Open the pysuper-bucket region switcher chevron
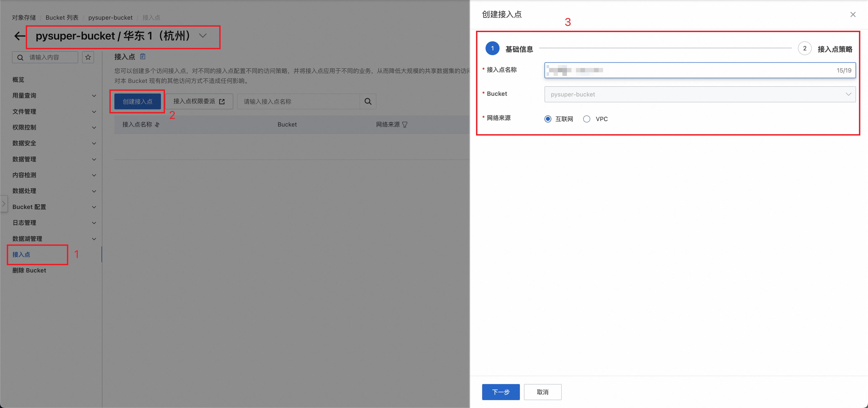 tap(203, 36)
